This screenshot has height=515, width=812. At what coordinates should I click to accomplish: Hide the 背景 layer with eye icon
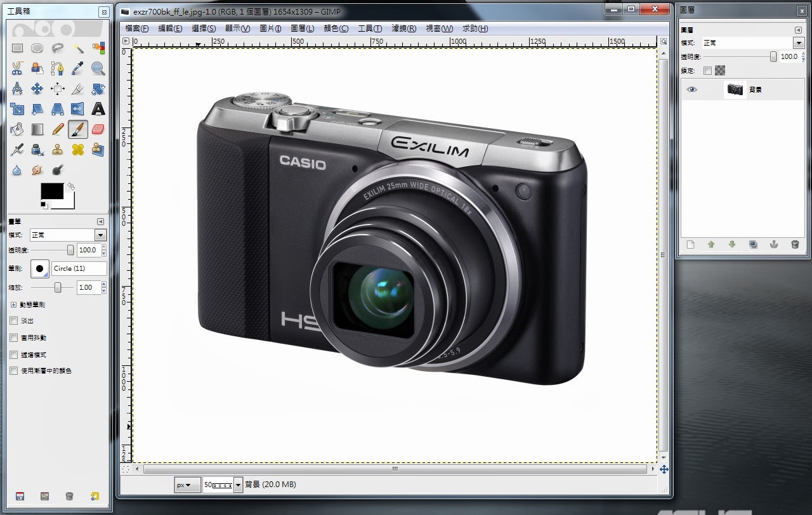pyautogui.click(x=691, y=89)
